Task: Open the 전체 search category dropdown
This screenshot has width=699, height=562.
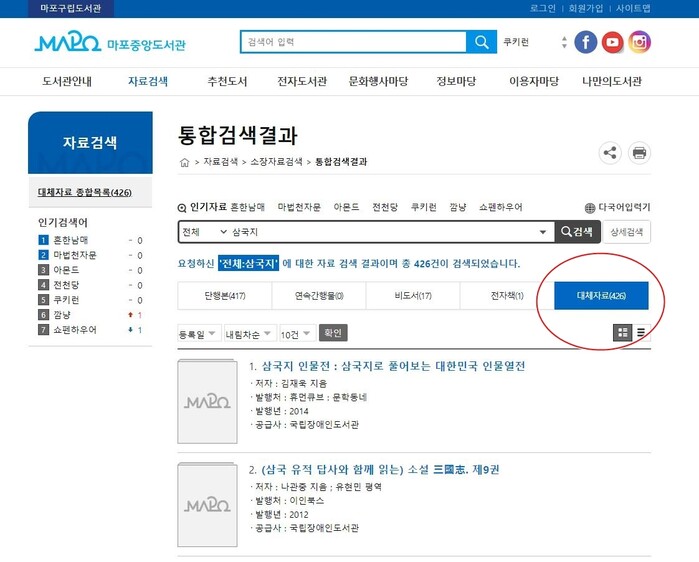Action: (204, 232)
